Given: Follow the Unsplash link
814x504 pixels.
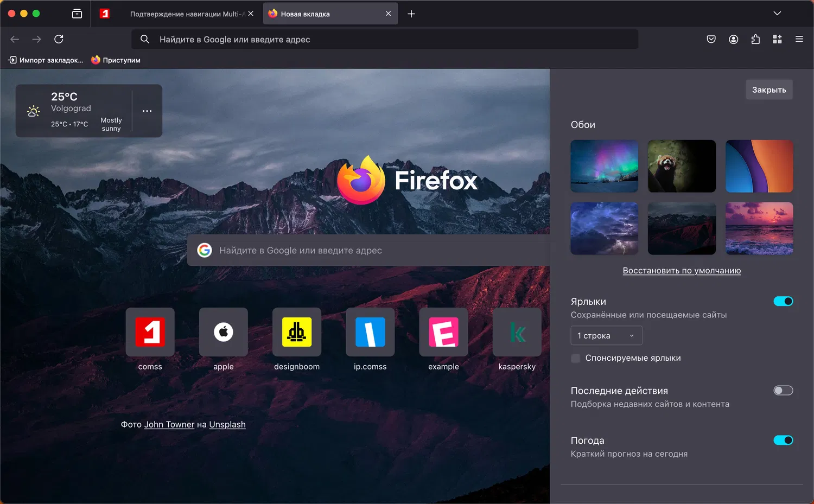Looking at the screenshot, I should point(227,424).
